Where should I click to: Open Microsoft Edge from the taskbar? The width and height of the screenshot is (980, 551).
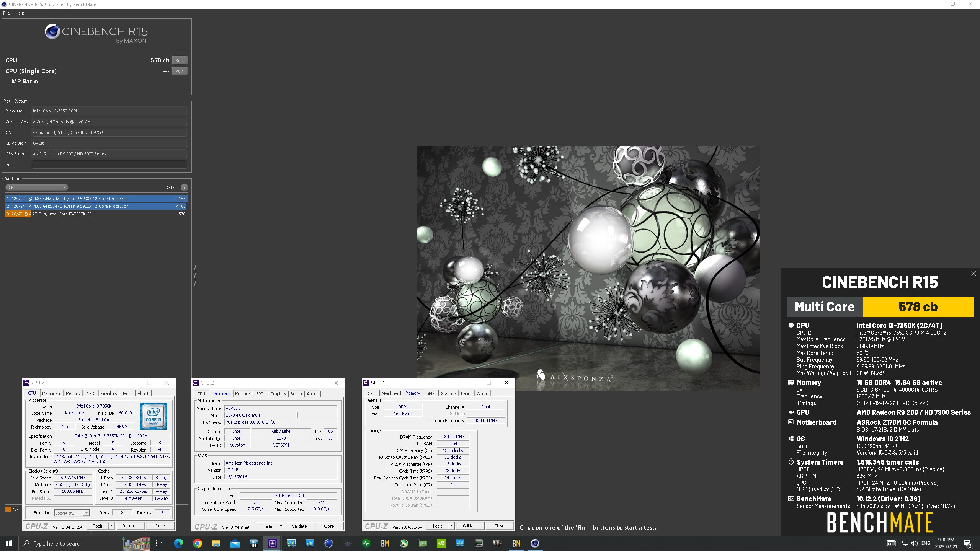coord(178,543)
